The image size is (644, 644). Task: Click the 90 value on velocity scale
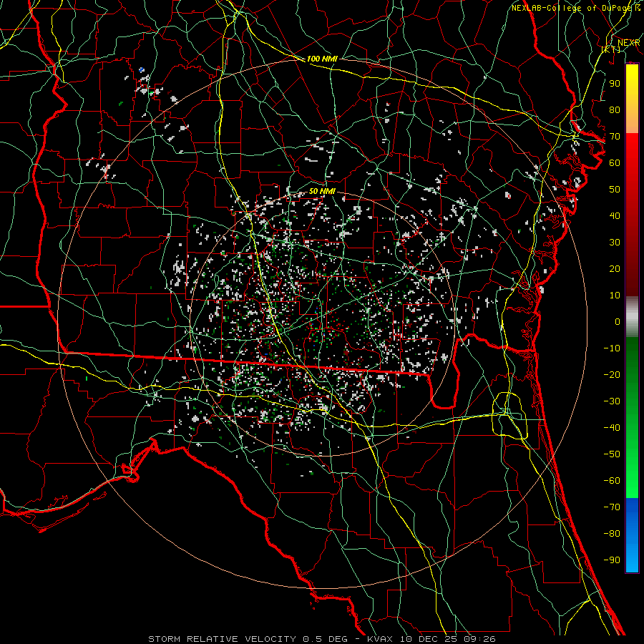tap(615, 84)
